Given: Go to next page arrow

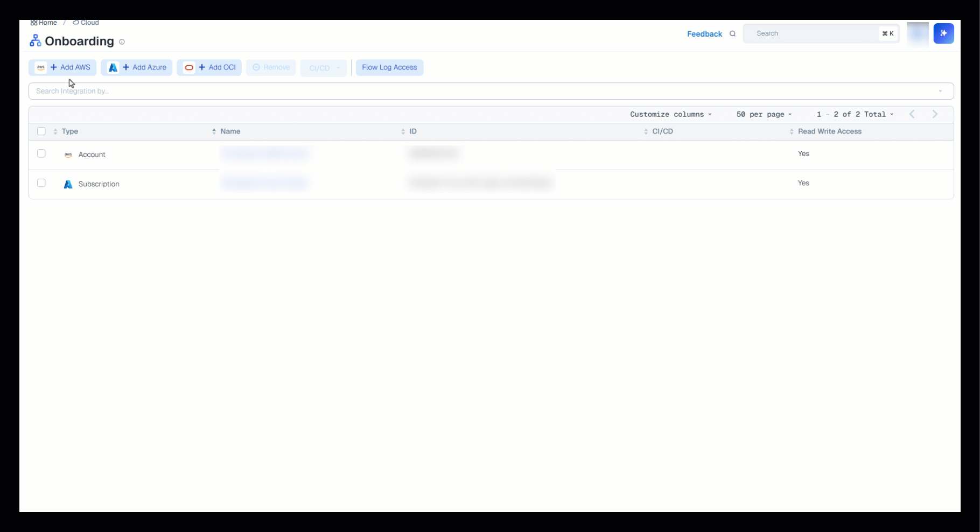Looking at the screenshot, I should (x=935, y=114).
